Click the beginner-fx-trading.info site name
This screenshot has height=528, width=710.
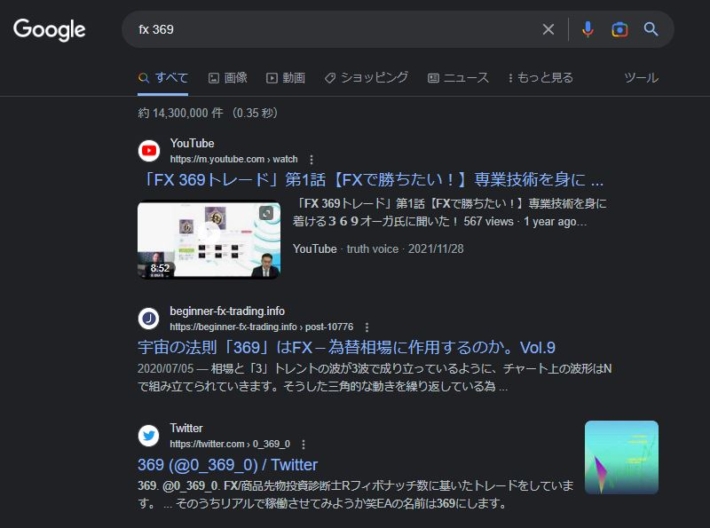[x=227, y=311]
